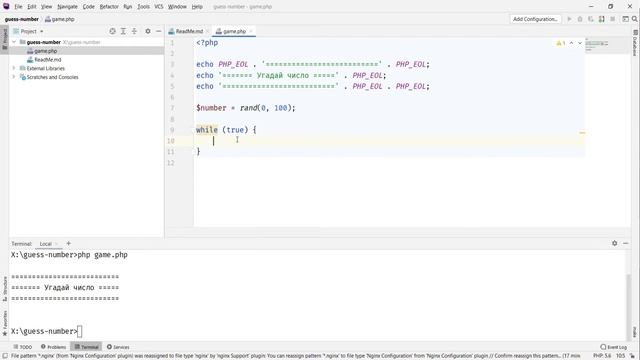Click the while keyword on line 9
This screenshot has width=640, height=360.
coord(207,130)
